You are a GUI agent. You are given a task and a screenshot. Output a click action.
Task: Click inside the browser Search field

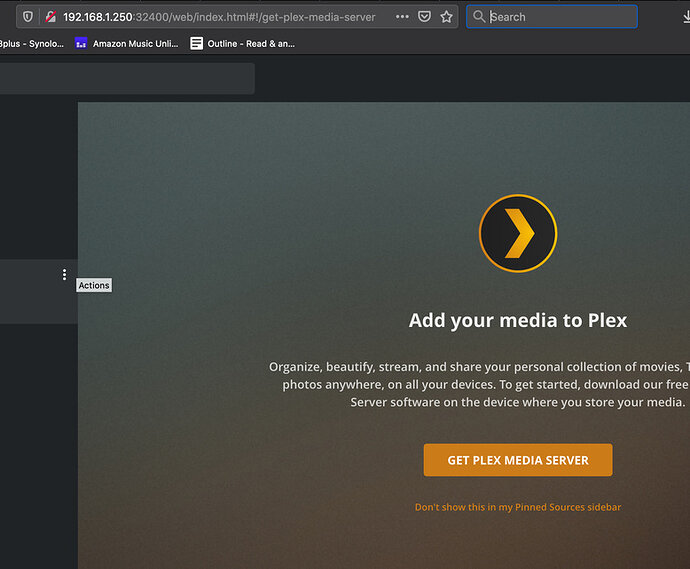[x=552, y=17]
